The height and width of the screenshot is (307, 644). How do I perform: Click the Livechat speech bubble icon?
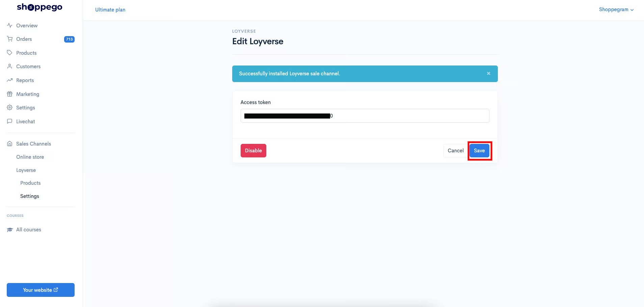click(x=9, y=121)
